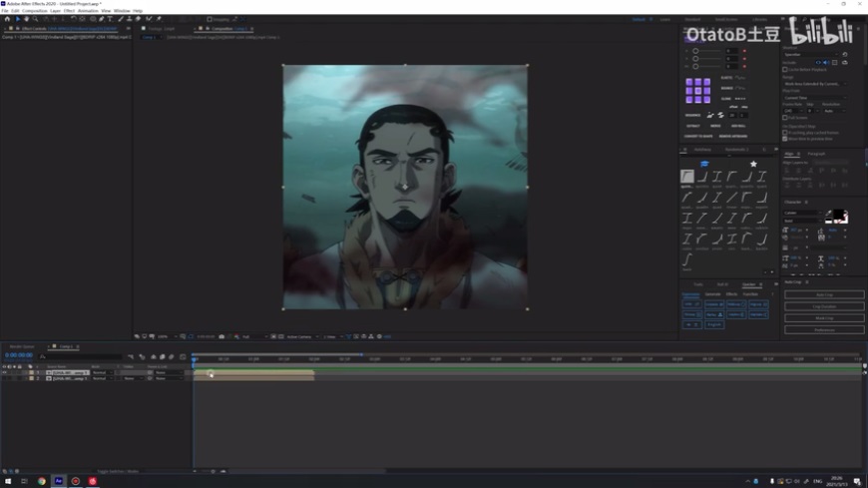This screenshot has height=488, width=868.
Task: Select the Zoom magnifier tool
Action: click(35, 19)
